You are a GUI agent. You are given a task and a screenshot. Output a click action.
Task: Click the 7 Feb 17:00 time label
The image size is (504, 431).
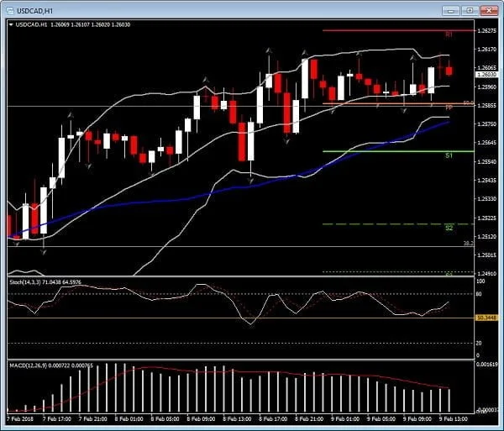(x=56, y=419)
